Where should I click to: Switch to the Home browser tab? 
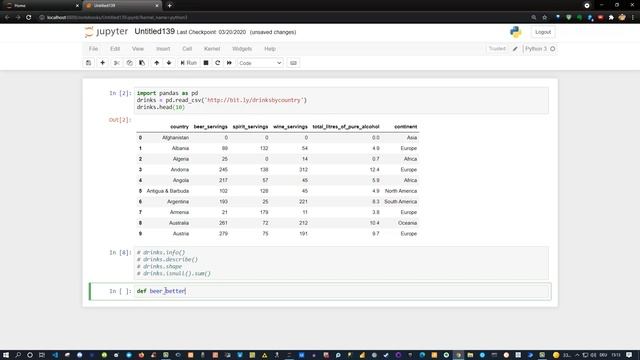point(42,6)
